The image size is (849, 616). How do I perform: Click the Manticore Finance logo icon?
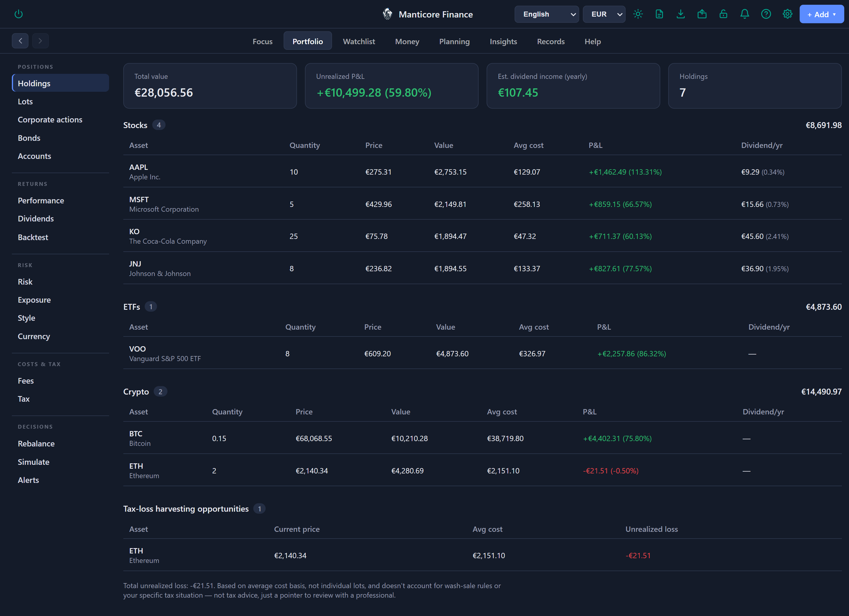(387, 14)
